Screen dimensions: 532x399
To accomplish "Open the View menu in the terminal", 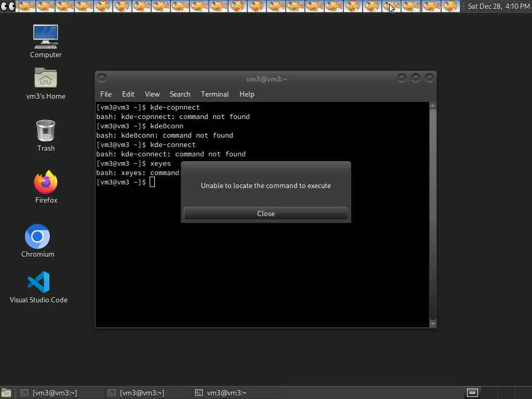I will coord(152,95).
